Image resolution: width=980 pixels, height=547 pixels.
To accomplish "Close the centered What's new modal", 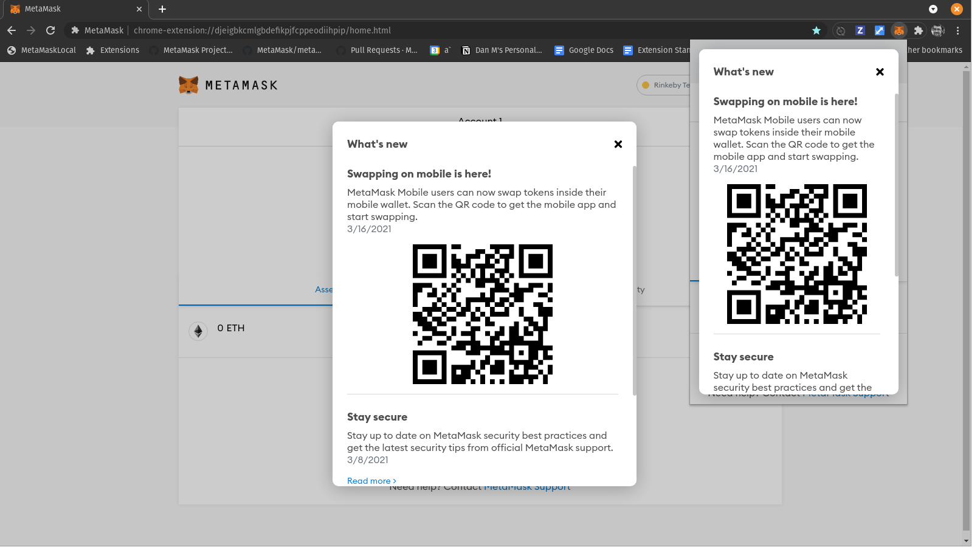I will [x=618, y=144].
